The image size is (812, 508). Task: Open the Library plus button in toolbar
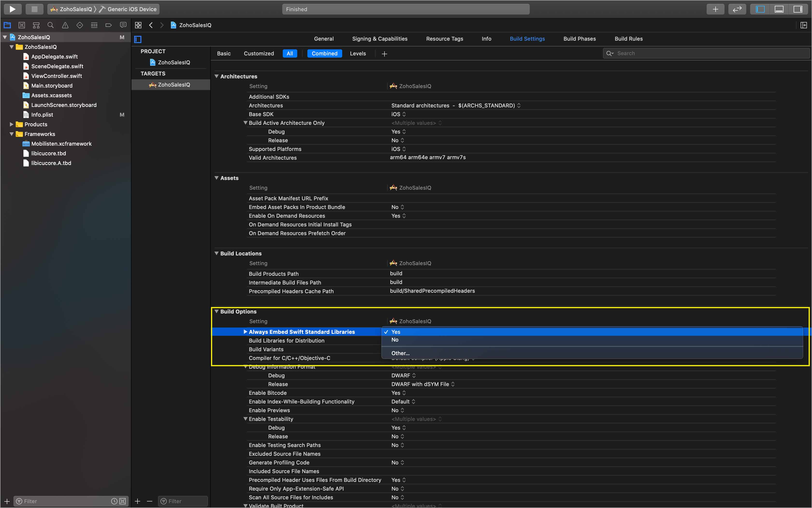click(715, 9)
